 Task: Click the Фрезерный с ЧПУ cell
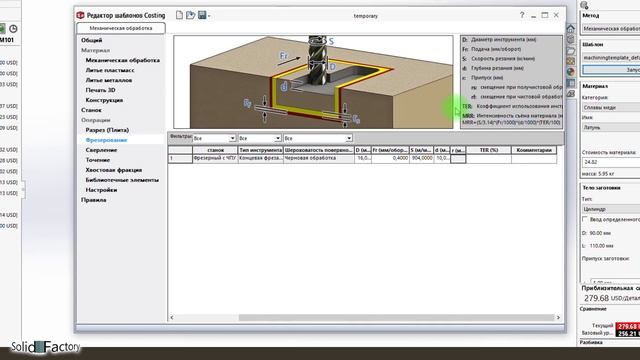pos(215,158)
